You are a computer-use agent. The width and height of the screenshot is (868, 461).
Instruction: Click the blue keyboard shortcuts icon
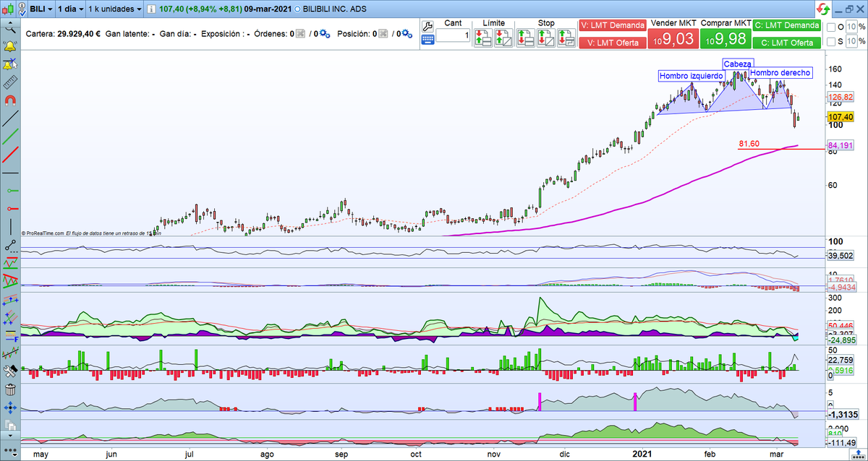[x=427, y=40]
